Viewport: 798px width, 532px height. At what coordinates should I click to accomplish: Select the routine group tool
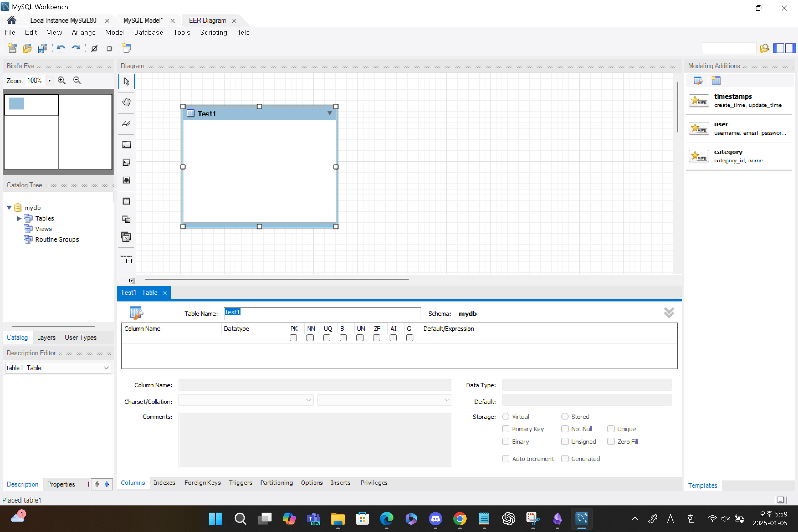click(126, 237)
